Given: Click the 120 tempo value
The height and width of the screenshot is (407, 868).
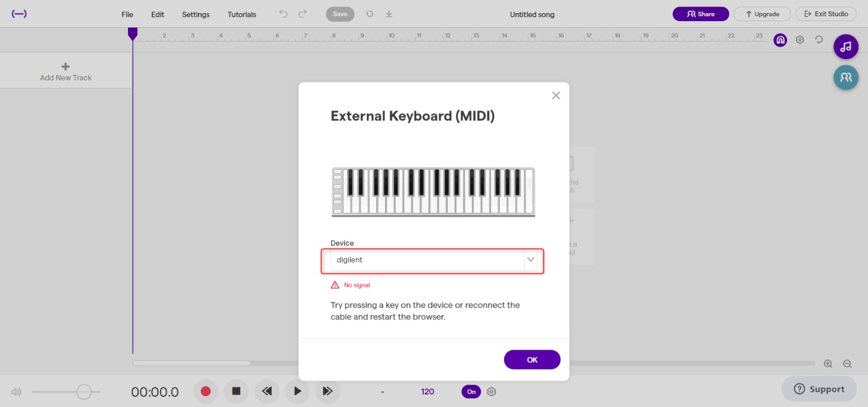Looking at the screenshot, I should [427, 391].
